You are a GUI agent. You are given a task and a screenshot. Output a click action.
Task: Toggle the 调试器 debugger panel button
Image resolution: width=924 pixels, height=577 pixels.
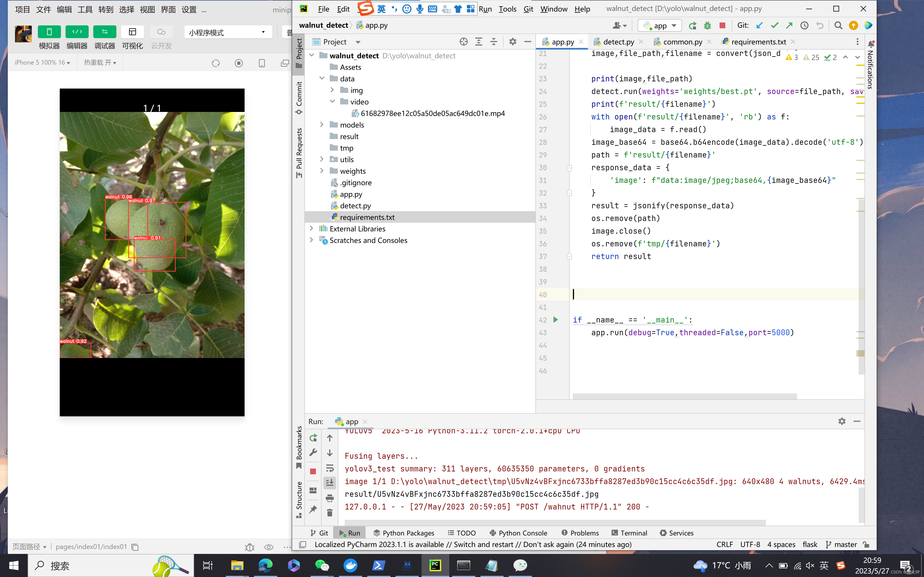click(105, 32)
